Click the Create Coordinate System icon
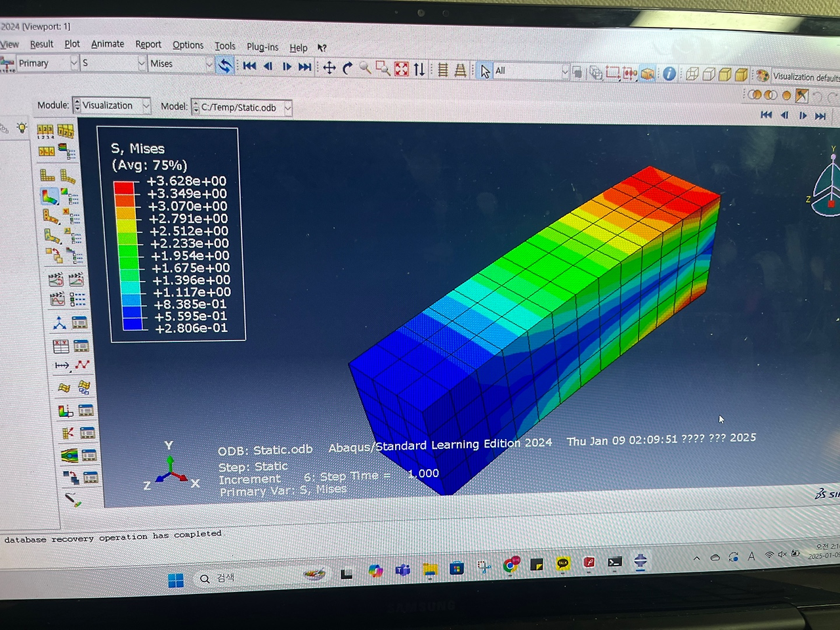Screen dimensions: 840x630 59,322
